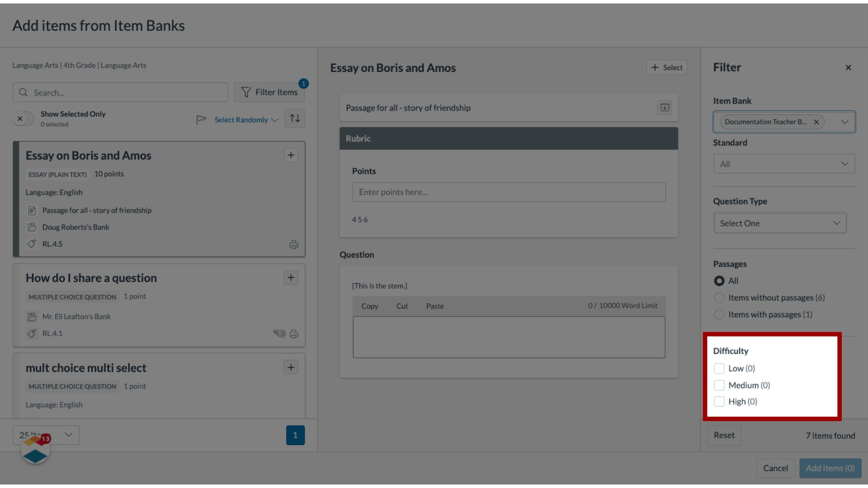Click the print icon on How do I share
Viewport: 868px width, 488px height.
[293, 333]
